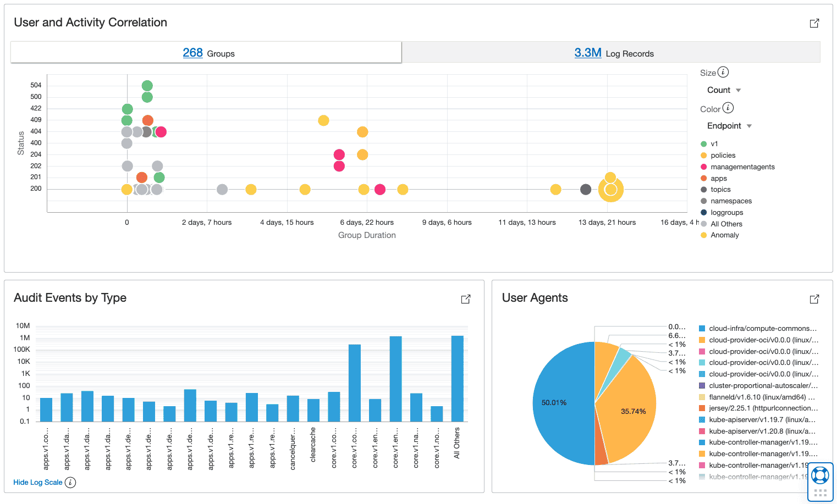Open the lifebuoy help widget
This screenshot has width=837, height=504.
820,475
